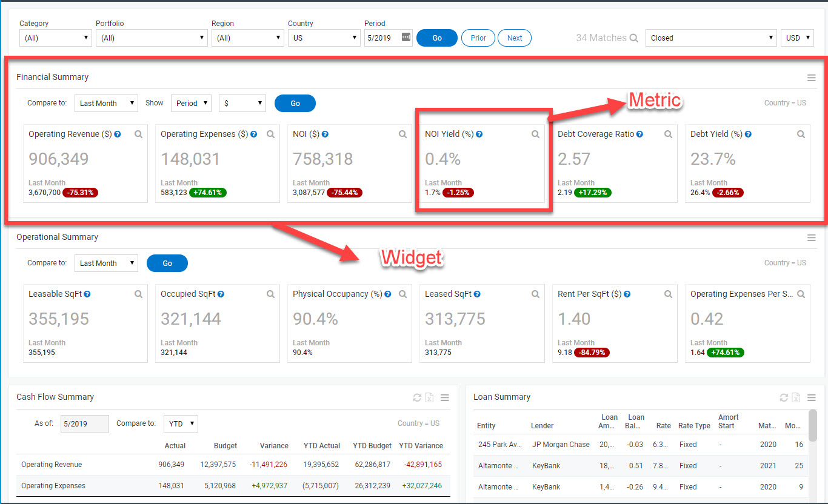828x504 pixels.
Task: Open the USD currency dropdown
Action: click(797, 38)
